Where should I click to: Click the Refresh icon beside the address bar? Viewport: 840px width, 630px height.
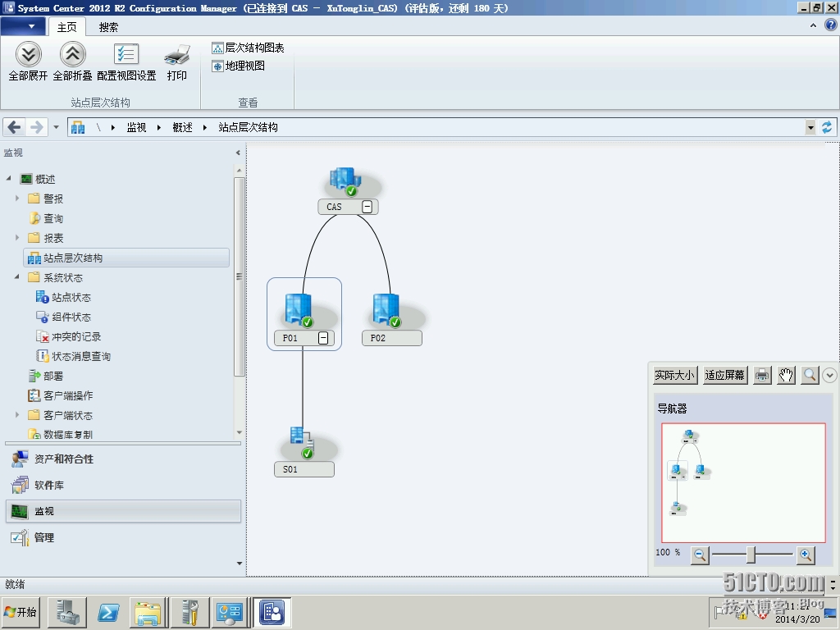[x=827, y=127]
